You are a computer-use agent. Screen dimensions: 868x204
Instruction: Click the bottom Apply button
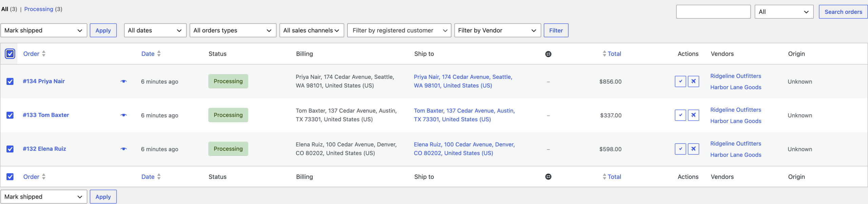tap(103, 197)
